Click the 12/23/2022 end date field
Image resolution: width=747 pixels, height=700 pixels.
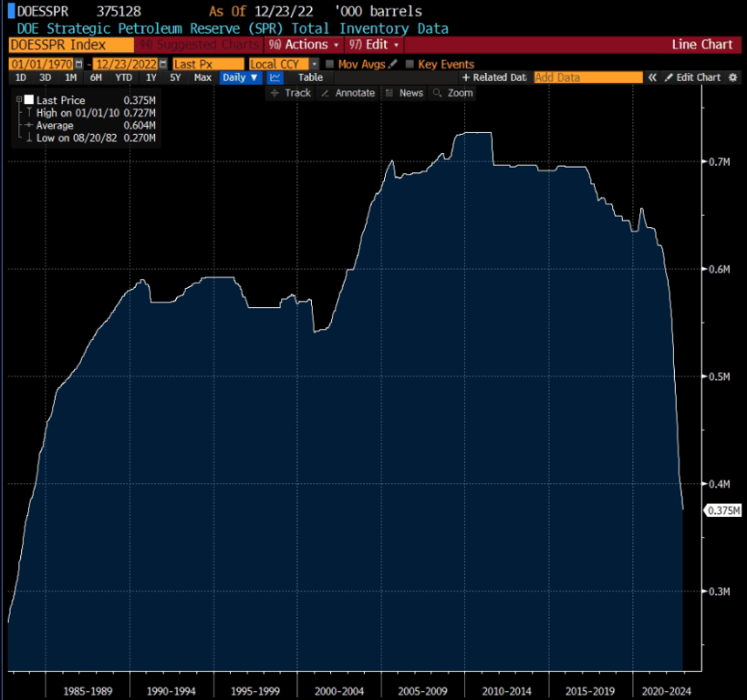tap(126, 64)
